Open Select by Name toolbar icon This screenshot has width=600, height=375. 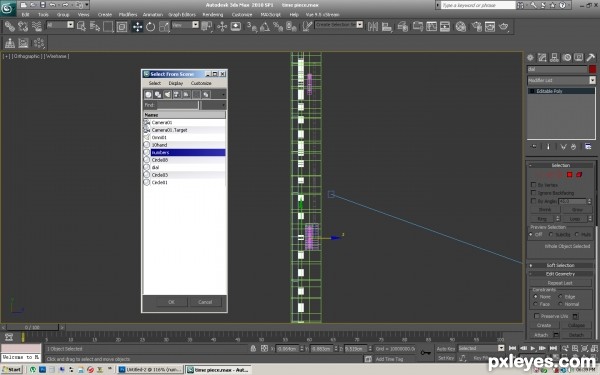(x=95, y=26)
